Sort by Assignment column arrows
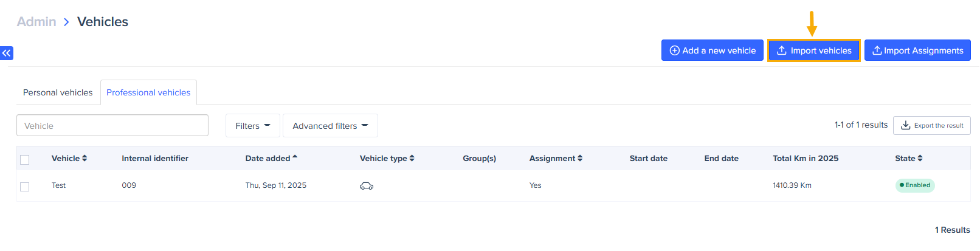 coord(580,159)
